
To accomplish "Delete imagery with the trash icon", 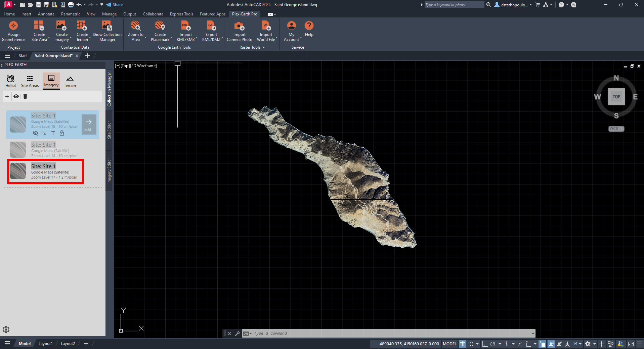I will (25, 96).
